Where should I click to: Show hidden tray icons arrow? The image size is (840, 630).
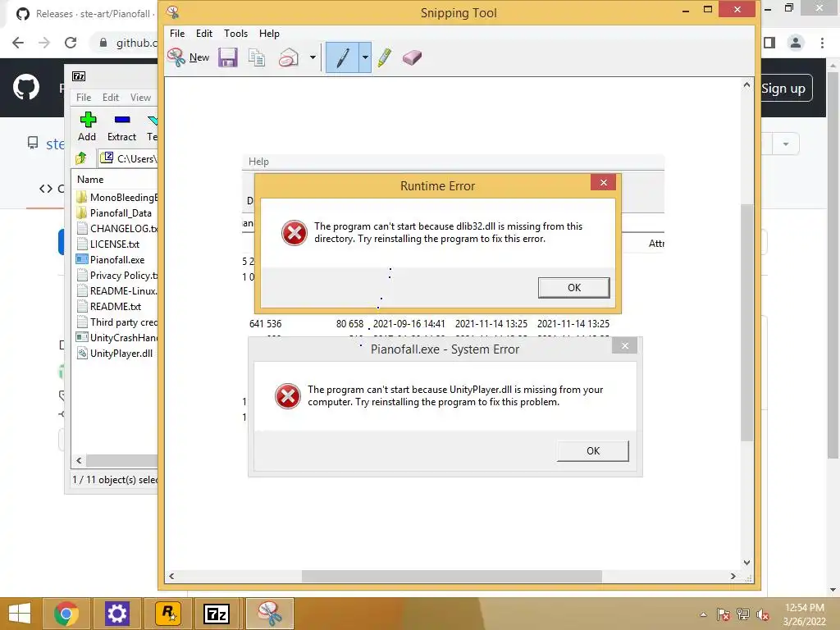pyautogui.click(x=703, y=614)
